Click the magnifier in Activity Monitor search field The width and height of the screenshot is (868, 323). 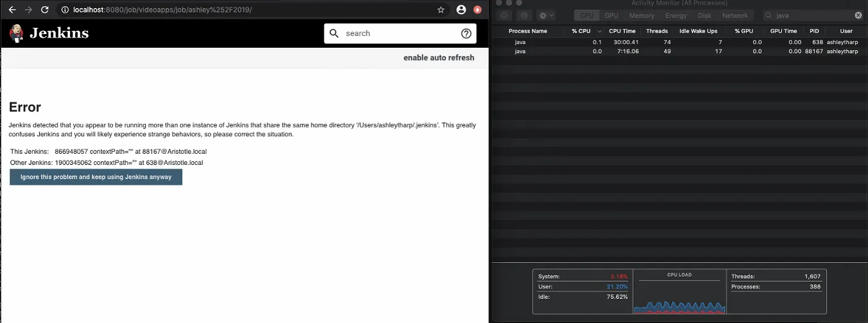coord(769,15)
